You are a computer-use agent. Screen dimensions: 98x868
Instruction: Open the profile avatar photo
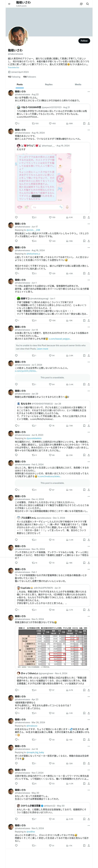pos(16,36)
